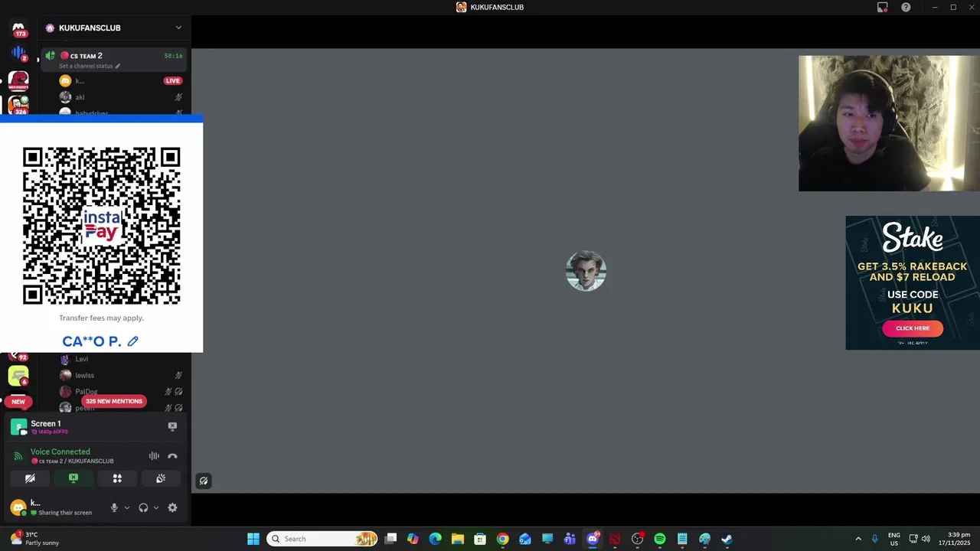Click the Discord inbox icon in title bar
The width and height of the screenshot is (980, 551).
(x=883, y=7)
